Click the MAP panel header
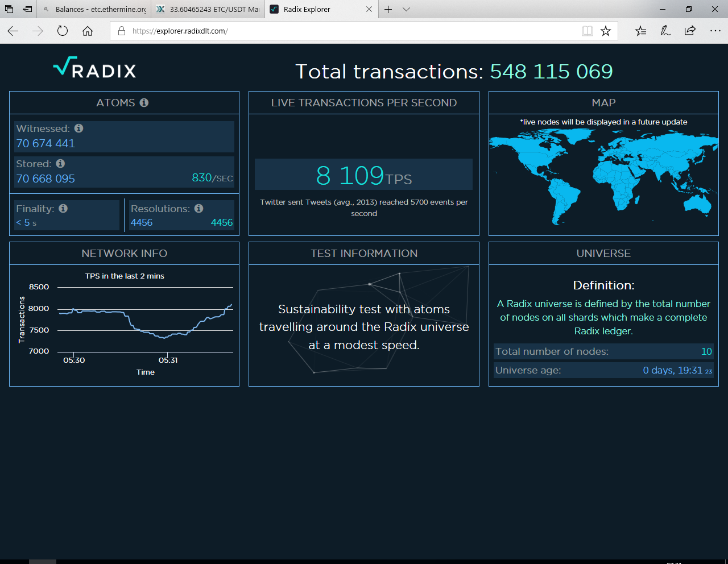 click(603, 103)
